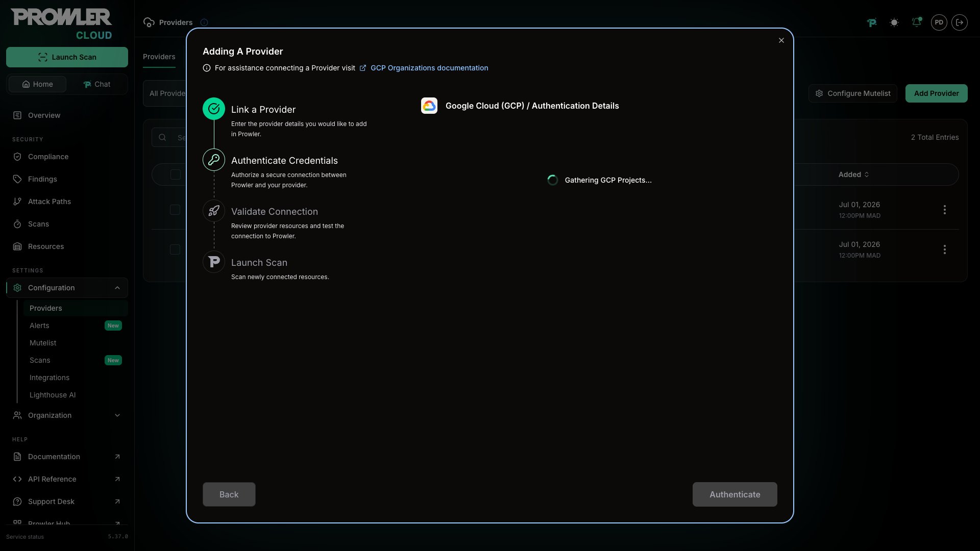This screenshot has height=551, width=980.
Task: Open the Documentation link
Action: point(67,457)
